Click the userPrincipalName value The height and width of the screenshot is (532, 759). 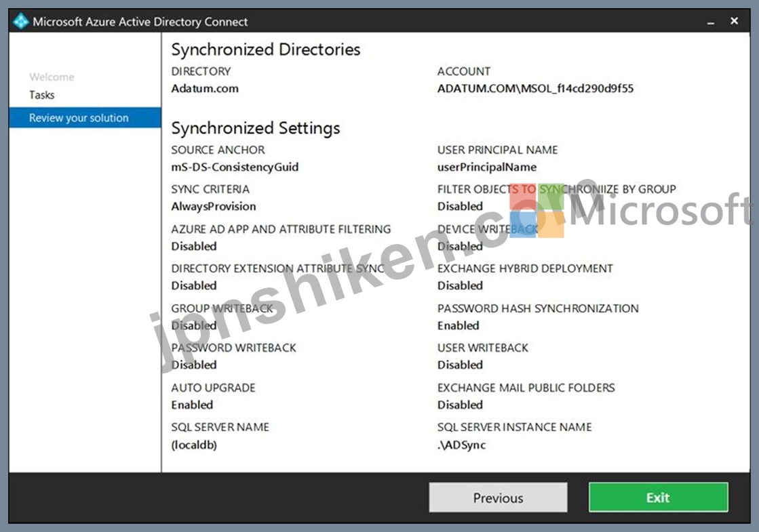pyautogui.click(x=487, y=167)
